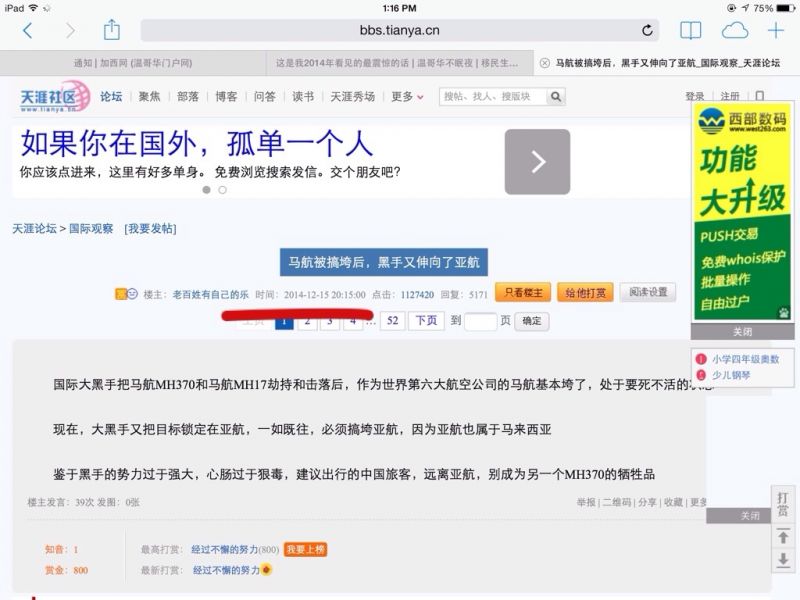
Task: Click 下页 next page button
Action: tap(426, 320)
